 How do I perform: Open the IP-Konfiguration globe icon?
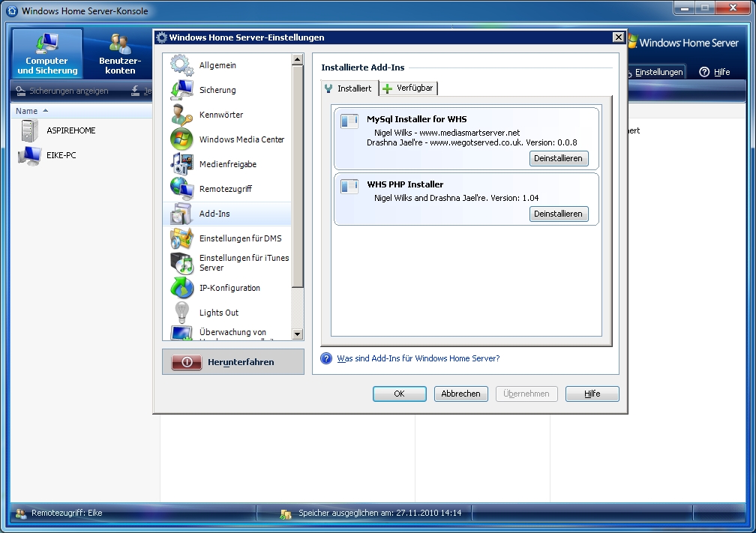(x=181, y=288)
